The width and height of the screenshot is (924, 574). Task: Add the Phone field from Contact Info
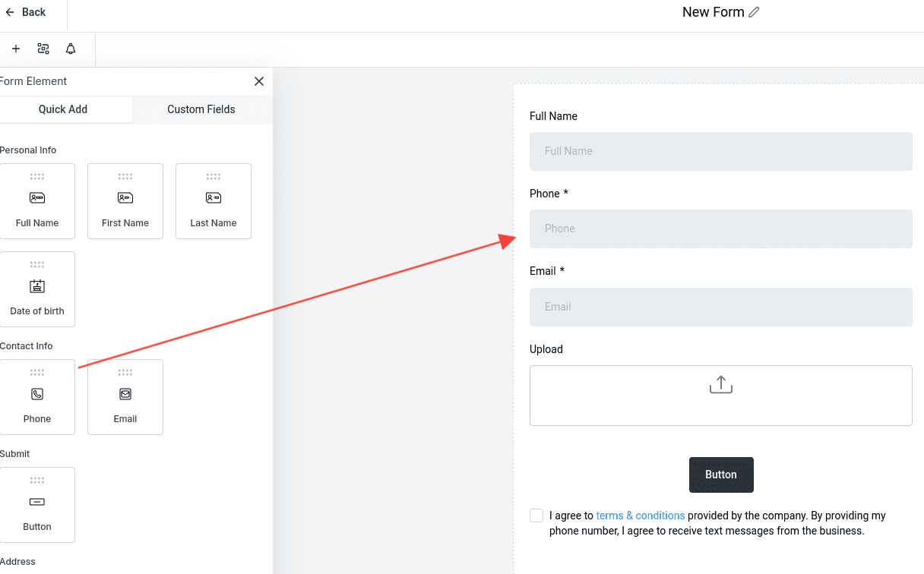36,396
